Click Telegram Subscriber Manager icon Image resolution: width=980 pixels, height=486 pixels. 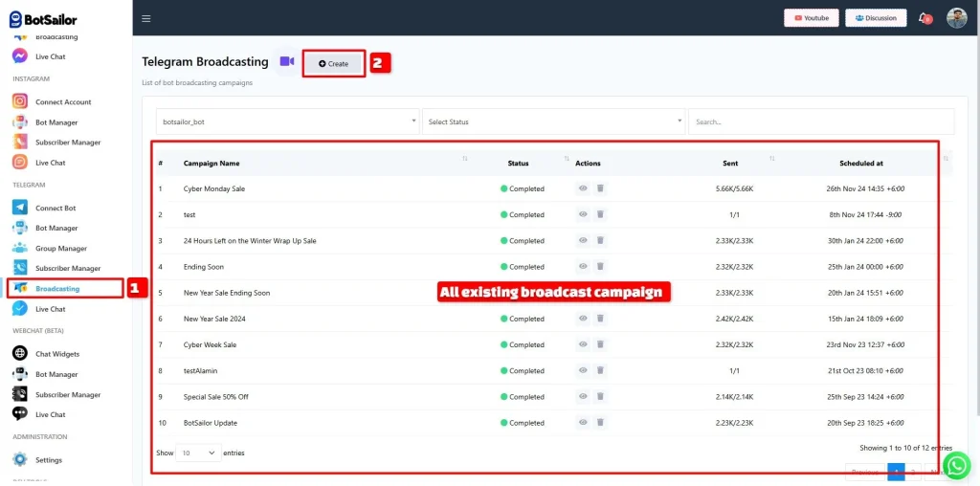[20, 268]
